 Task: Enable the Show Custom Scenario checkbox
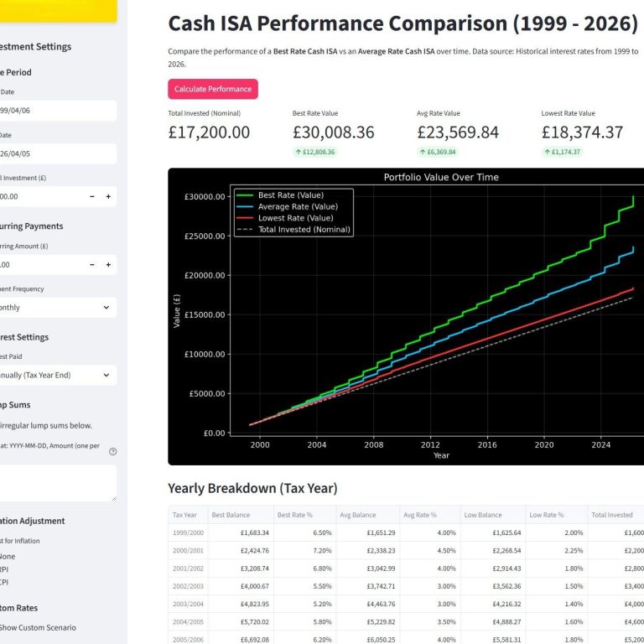click(x=7, y=627)
